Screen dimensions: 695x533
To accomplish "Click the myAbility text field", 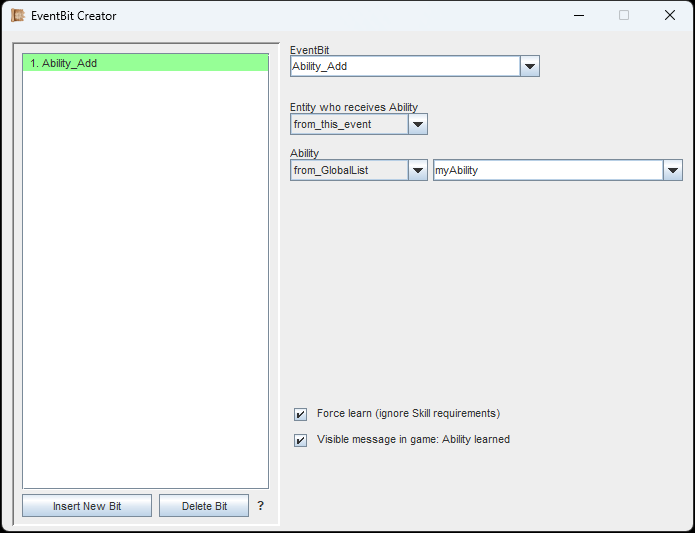I will (547, 171).
